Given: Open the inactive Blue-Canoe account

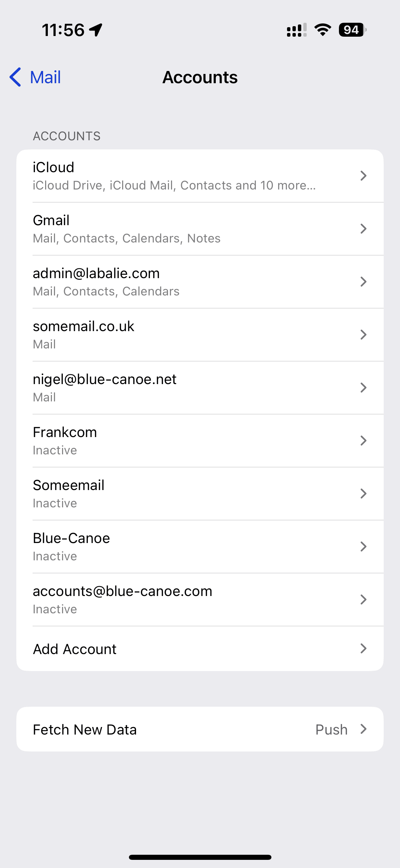Looking at the screenshot, I should coord(200,546).
